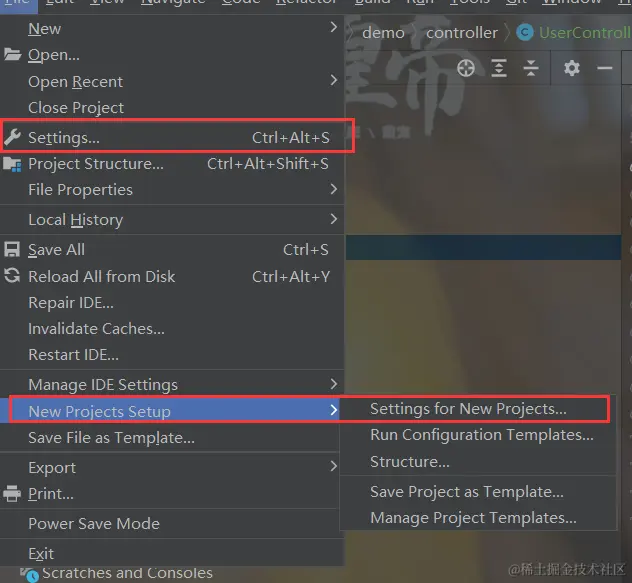This screenshot has width=632, height=583.
Task: Select Scratches and Consoles in project tree
Action: (x=127, y=573)
